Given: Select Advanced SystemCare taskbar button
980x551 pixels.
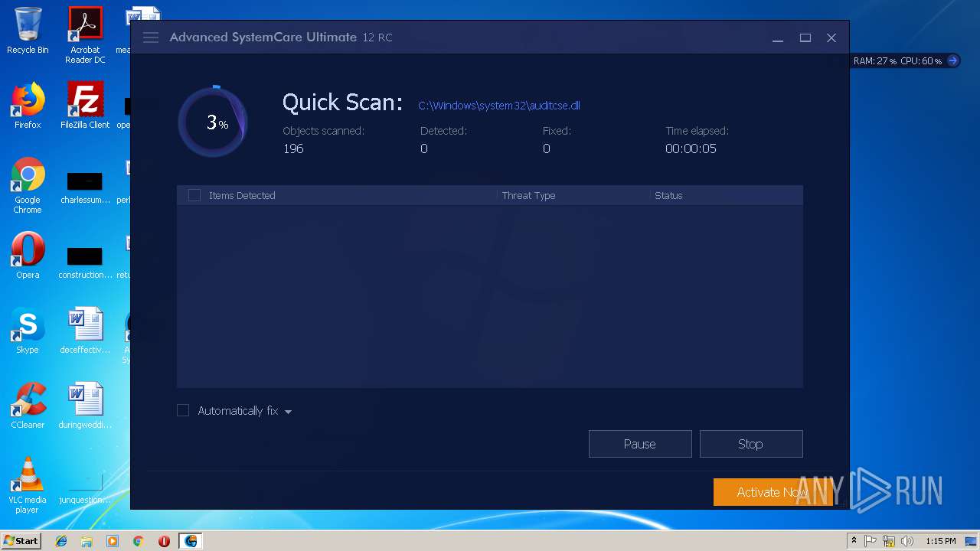Looking at the screenshot, I should click(x=190, y=541).
